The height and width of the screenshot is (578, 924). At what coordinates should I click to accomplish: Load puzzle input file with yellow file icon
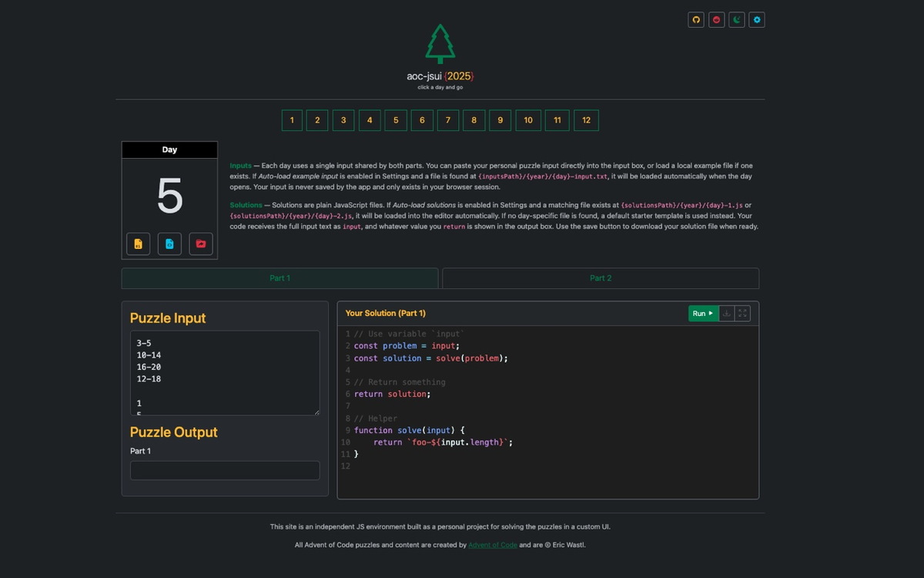138,244
